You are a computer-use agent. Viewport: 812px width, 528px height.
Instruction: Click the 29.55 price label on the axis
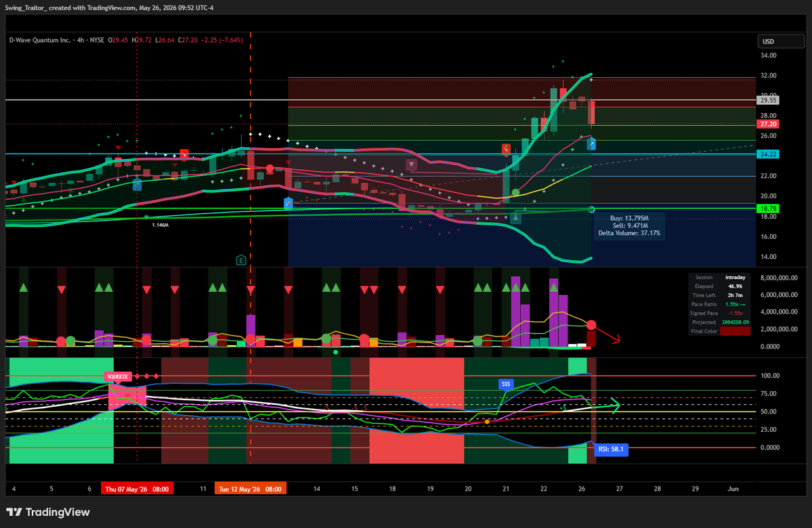pyautogui.click(x=768, y=100)
